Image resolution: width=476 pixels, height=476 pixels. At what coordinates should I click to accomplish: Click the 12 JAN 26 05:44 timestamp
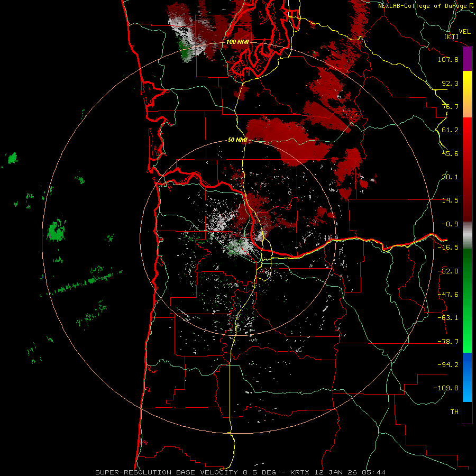coord(349,472)
